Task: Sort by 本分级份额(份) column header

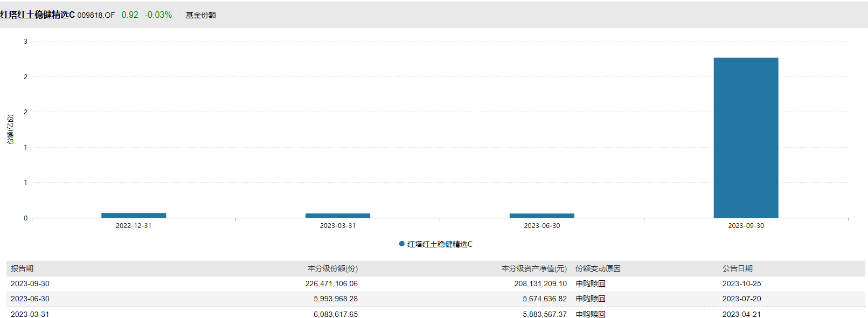Action: point(332,268)
